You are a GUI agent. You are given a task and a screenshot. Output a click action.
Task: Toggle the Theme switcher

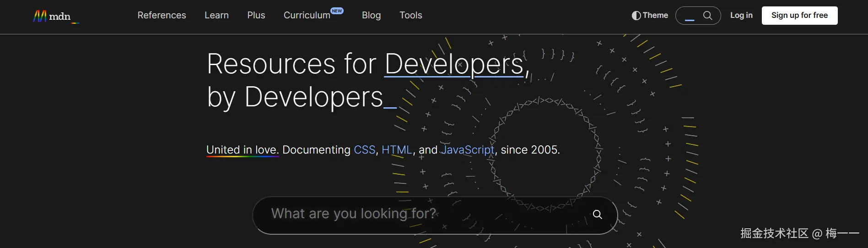point(650,16)
